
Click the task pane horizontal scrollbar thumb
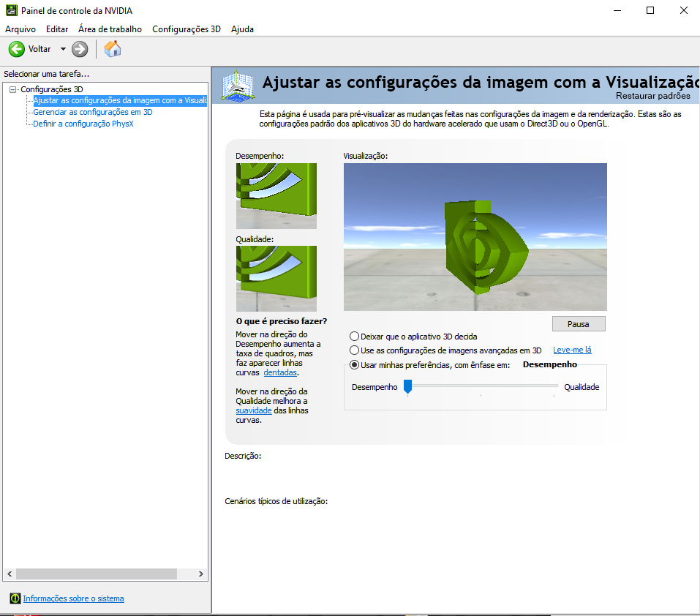tap(97, 574)
